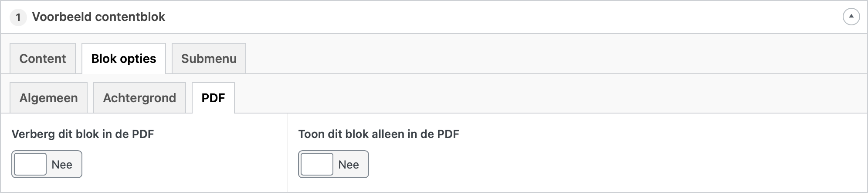Collapse the Voorbeeld contentblok panel arrow
868x193 pixels.
click(x=851, y=17)
